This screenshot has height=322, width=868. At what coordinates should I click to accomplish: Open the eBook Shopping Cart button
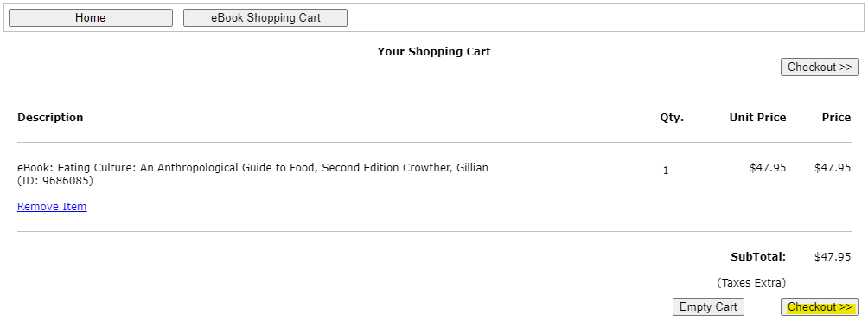pyautogui.click(x=265, y=17)
